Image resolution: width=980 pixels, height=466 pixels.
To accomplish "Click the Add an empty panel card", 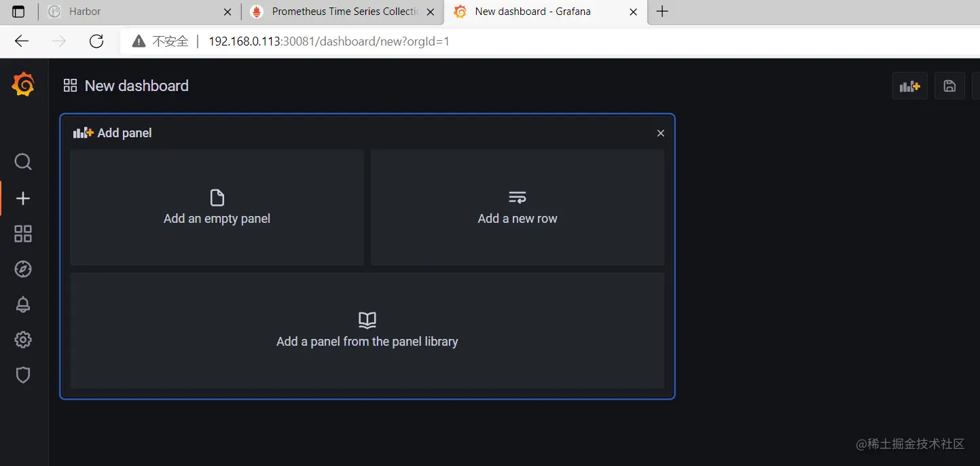I will point(217,207).
